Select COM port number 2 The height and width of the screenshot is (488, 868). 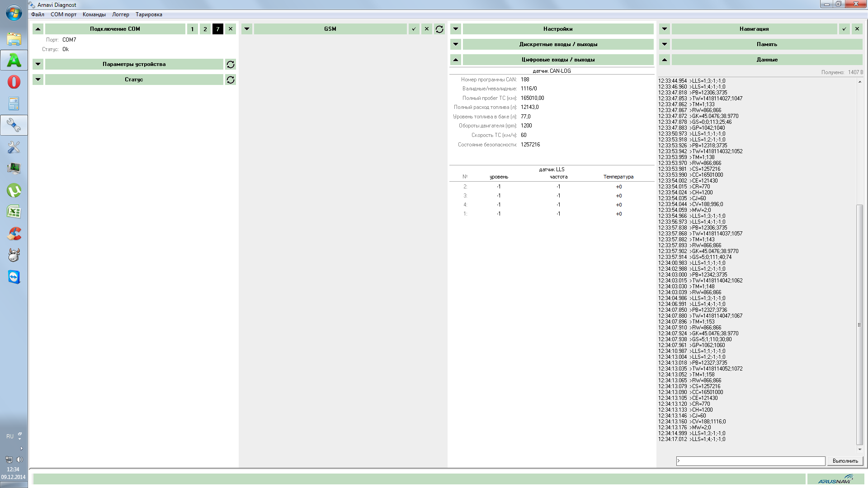pyautogui.click(x=205, y=29)
